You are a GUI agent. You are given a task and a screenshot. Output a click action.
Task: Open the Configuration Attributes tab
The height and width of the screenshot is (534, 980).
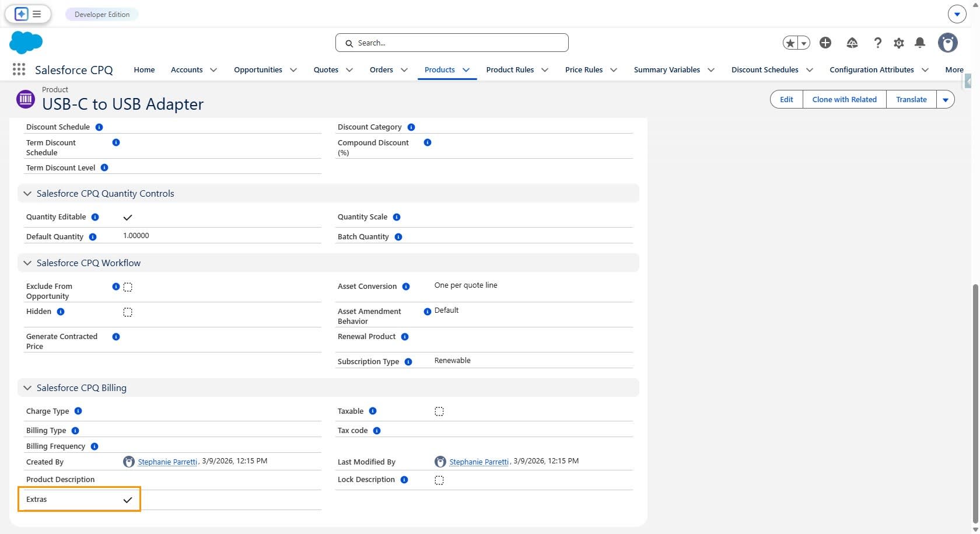tap(871, 69)
